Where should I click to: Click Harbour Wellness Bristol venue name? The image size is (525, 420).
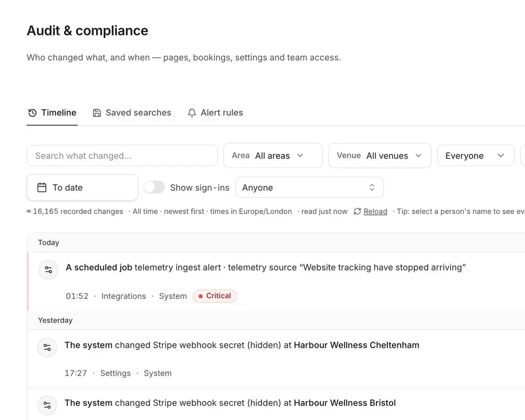coord(345,403)
